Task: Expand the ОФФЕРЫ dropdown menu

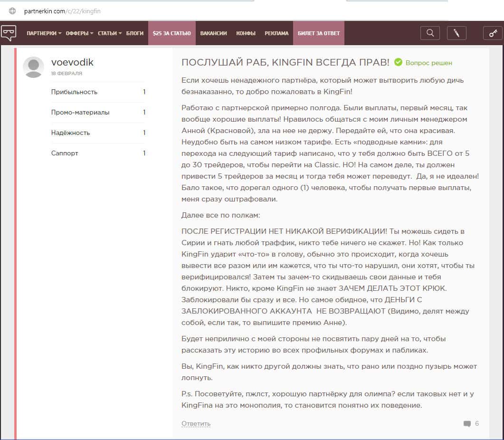Action: tap(79, 33)
